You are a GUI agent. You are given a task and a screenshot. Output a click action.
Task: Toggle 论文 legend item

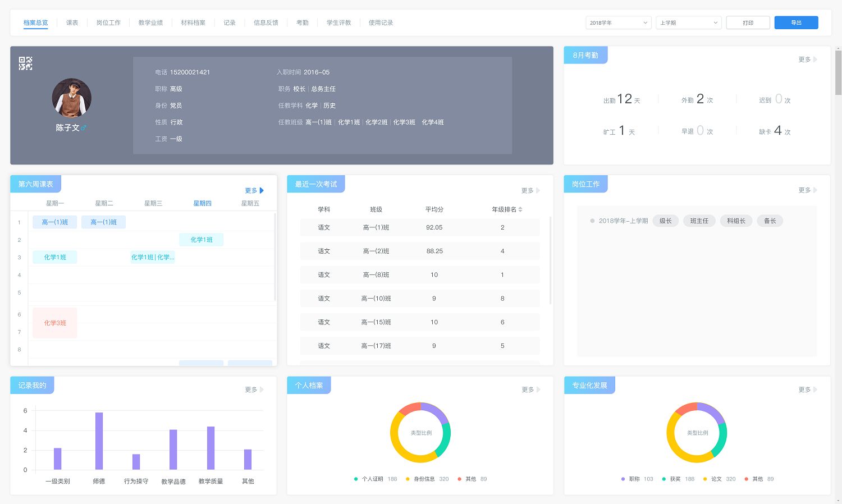coord(719,479)
